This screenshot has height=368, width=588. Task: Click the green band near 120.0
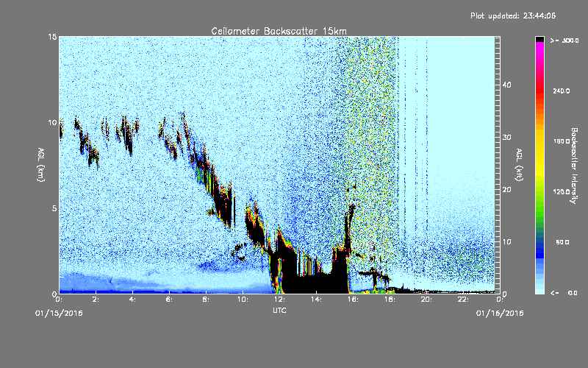click(x=539, y=192)
